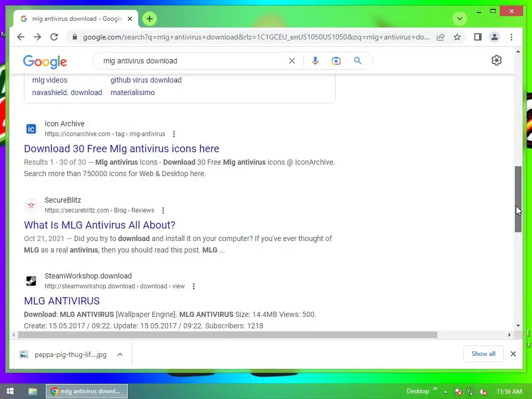The height and width of the screenshot is (399, 532).
Task: Go to Google home via logo
Action: 45,62
